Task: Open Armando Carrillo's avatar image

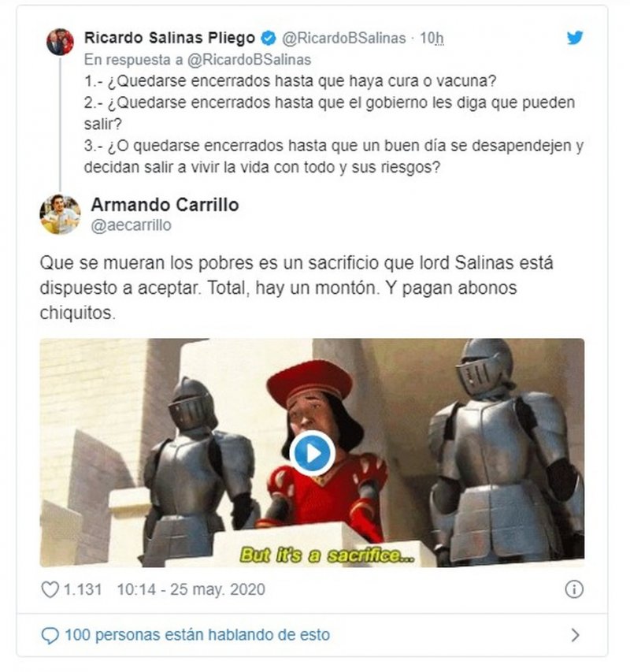Action: (60, 214)
